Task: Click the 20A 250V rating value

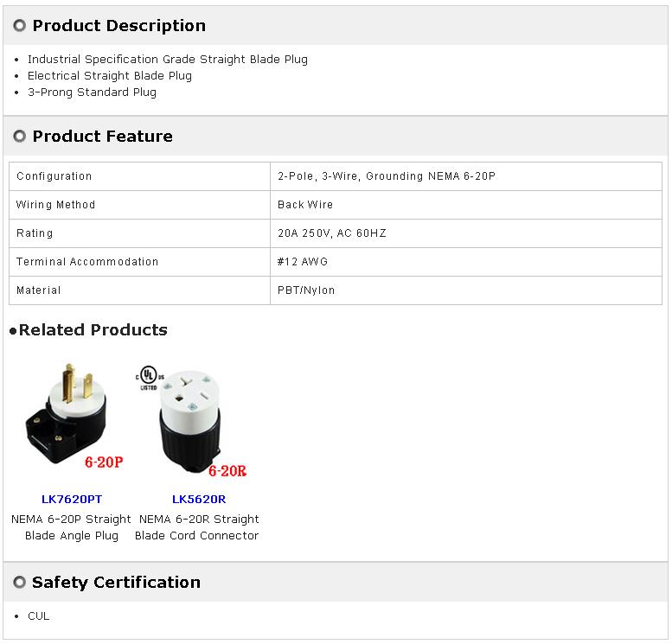Action: (332, 233)
